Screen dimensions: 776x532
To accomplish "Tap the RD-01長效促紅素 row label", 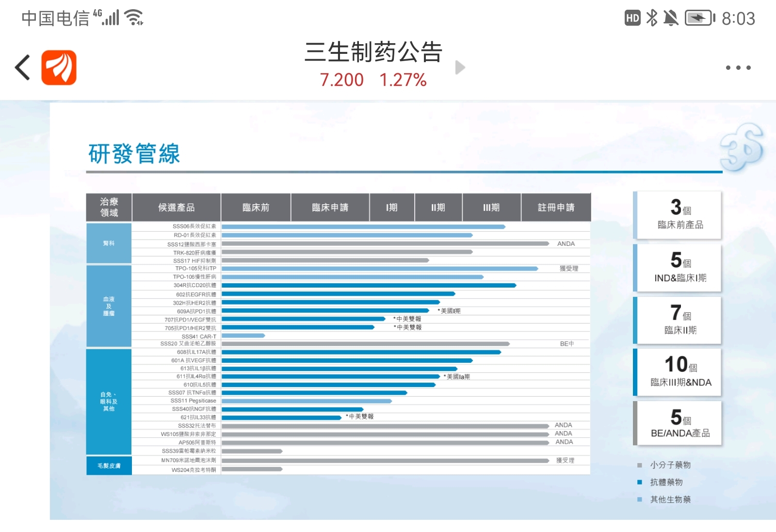I will coord(194,235).
